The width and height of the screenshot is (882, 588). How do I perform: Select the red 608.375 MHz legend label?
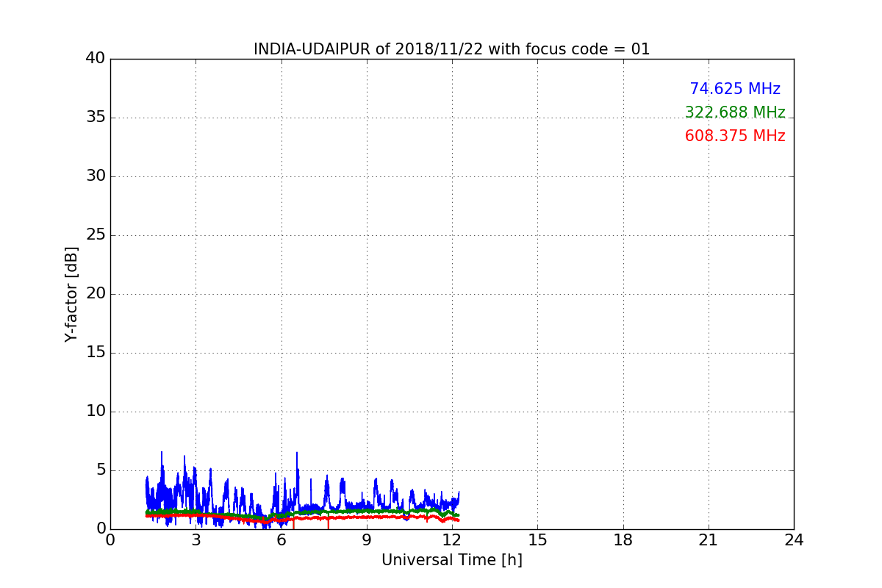pos(735,136)
